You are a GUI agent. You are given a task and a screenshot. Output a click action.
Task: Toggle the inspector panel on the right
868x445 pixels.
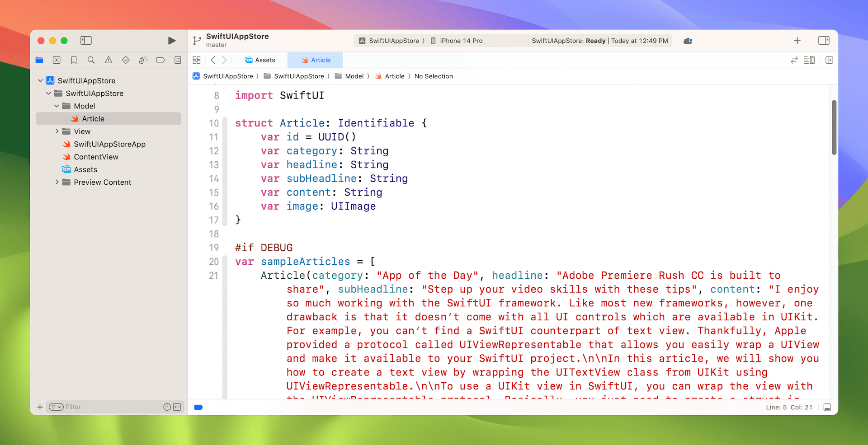point(824,41)
